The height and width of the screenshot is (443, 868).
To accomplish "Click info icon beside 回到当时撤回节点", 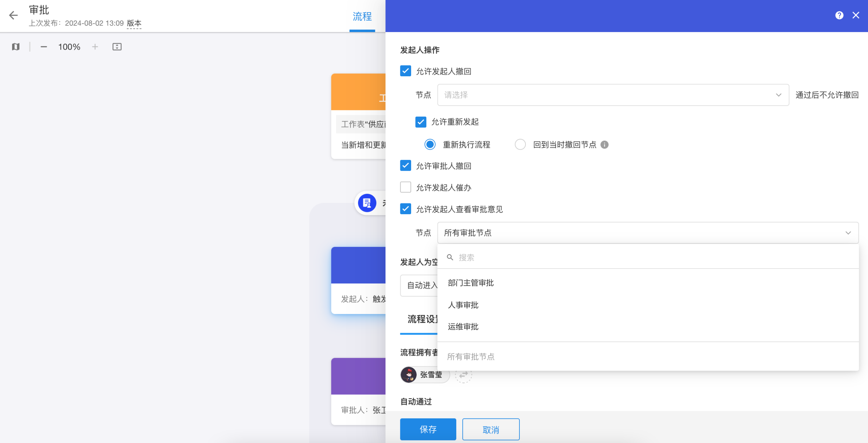I will click(x=605, y=145).
